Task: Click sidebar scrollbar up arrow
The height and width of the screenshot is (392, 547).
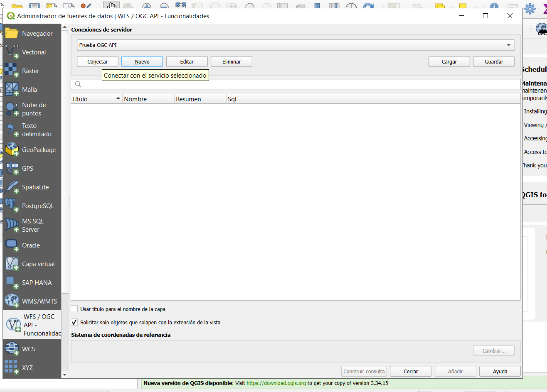Action: 64,27
